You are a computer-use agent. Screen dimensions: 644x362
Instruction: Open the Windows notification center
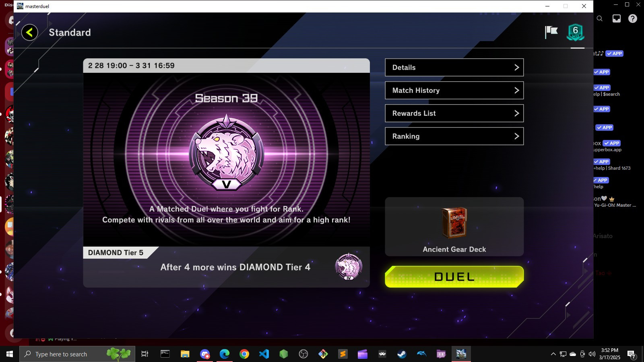(632, 354)
